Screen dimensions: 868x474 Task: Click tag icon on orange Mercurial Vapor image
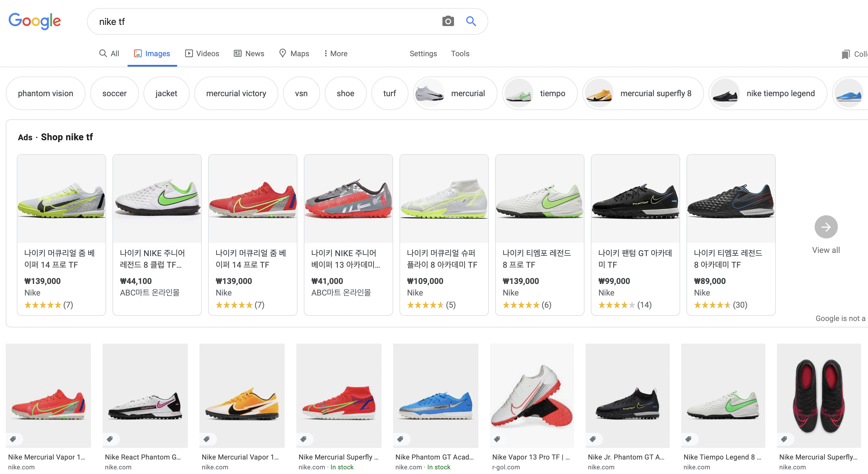point(206,439)
